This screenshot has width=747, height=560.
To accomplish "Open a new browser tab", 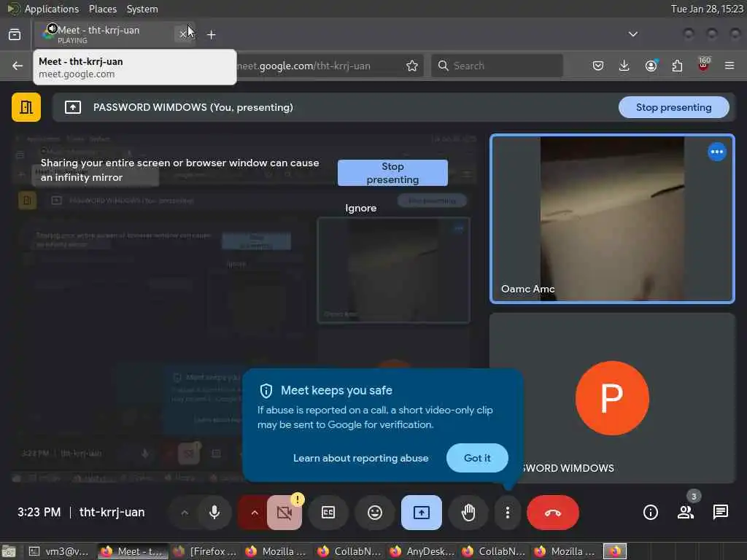I will (211, 35).
